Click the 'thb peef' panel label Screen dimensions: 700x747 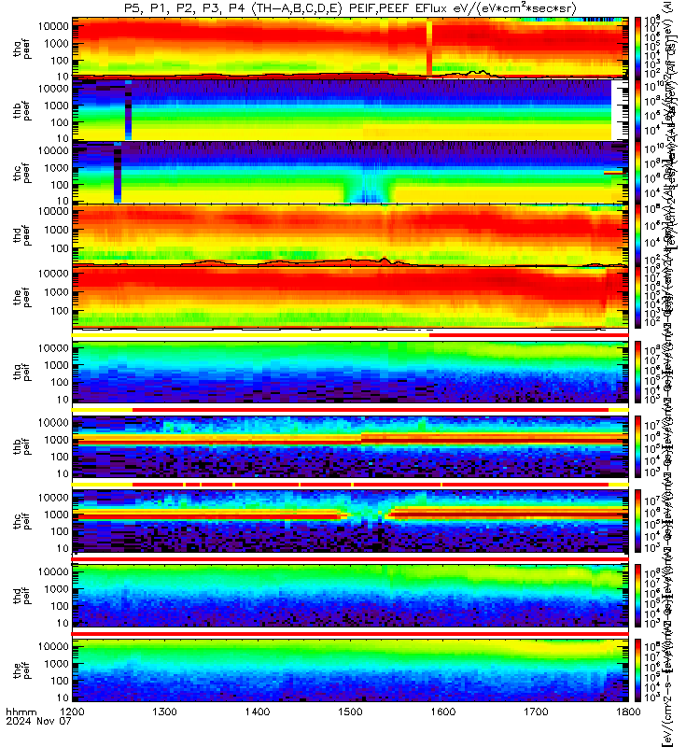[21, 110]
